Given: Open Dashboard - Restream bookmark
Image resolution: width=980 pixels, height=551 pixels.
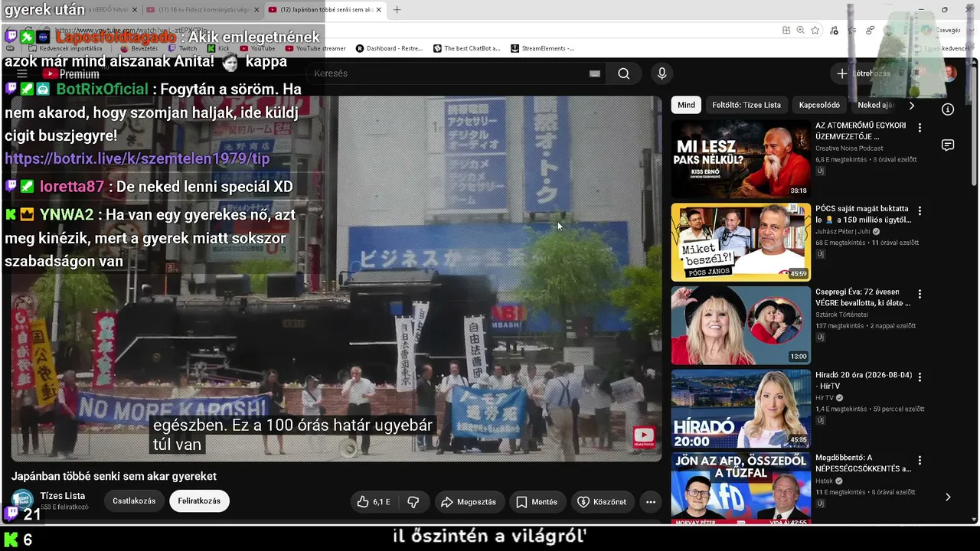Looking at the screenshot, I should 389,48.
